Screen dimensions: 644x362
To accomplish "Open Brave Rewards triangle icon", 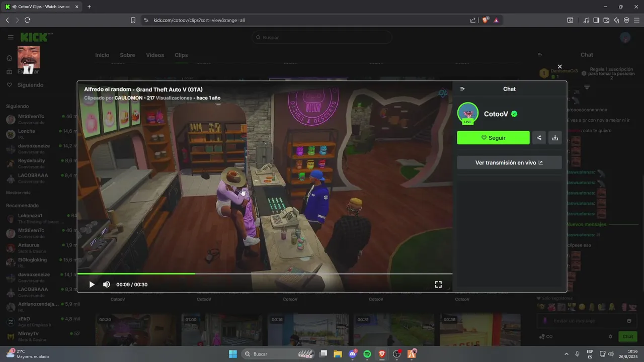I will [x=496, y=20].
